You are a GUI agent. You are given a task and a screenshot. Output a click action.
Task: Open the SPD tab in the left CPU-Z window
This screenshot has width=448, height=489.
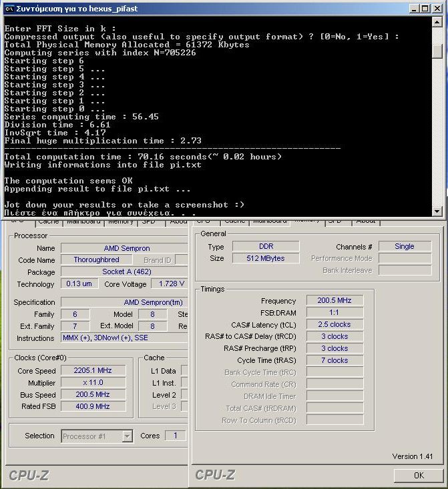click(x=148, y=221)
